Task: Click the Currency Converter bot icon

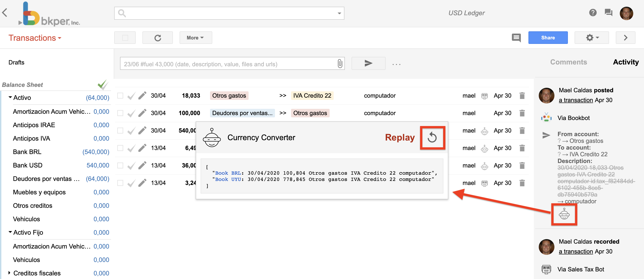Action: (x=212, y=137)
